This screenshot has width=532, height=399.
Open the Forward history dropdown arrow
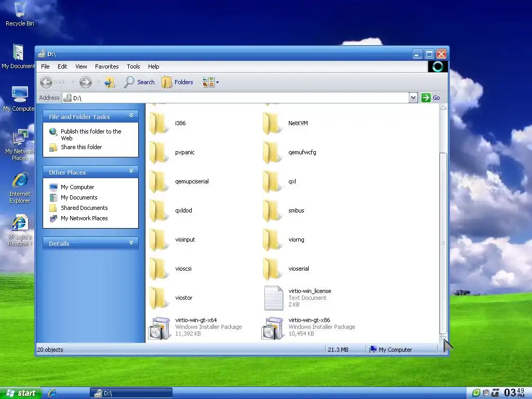[98, 82]
